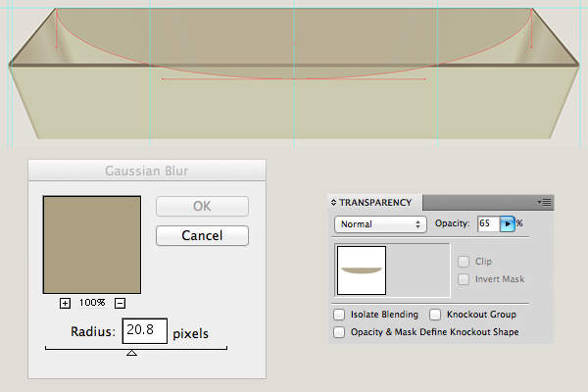This screenshot has height=392, width=588.
Task: Select the Transparency panel tab
Action: click(375, 203)
